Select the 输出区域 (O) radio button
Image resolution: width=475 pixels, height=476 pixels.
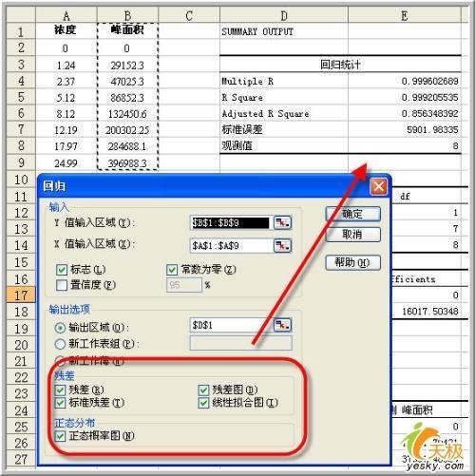click(x=60, y=328)
